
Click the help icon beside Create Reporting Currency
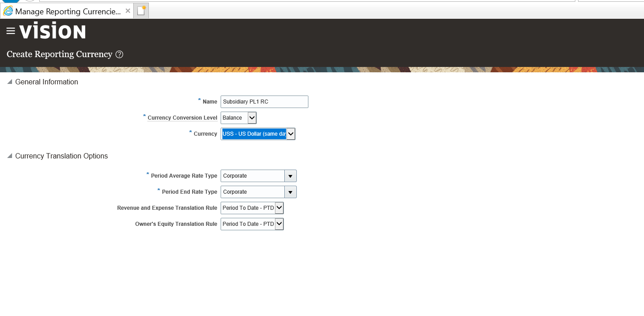click(x=119, y=54)
